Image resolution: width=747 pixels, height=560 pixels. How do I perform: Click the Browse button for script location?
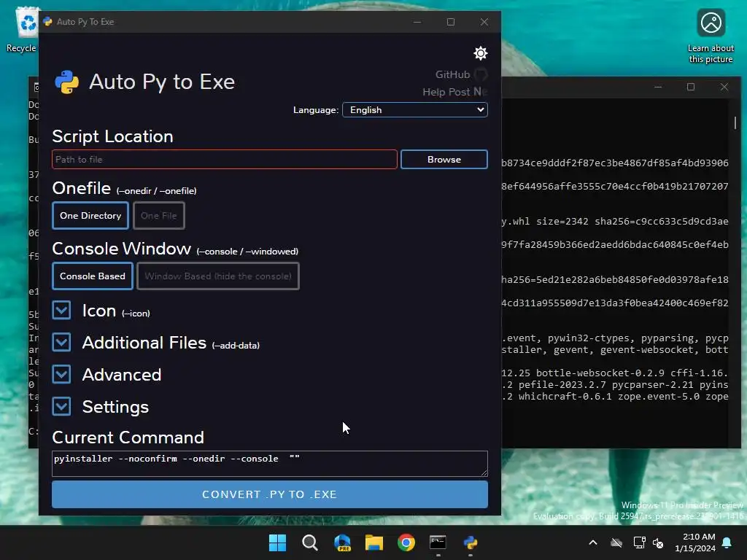click(444, 160)
